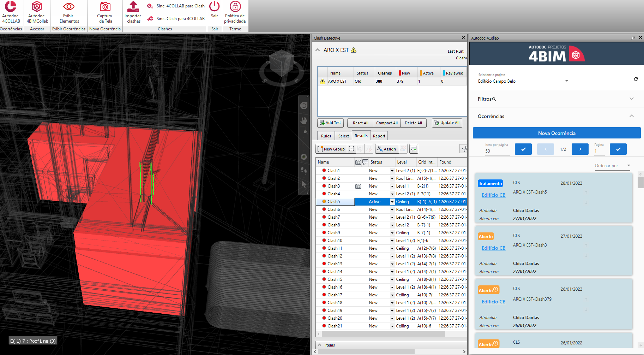Select Clash21 row in results
This screenshot has height=355, width=644.
(391, 326)
